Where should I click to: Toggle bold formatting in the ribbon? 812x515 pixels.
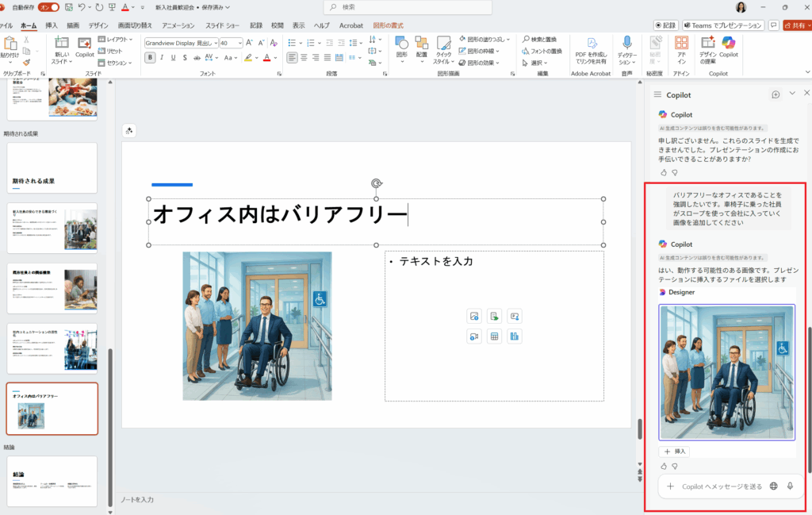click(150, 58)
